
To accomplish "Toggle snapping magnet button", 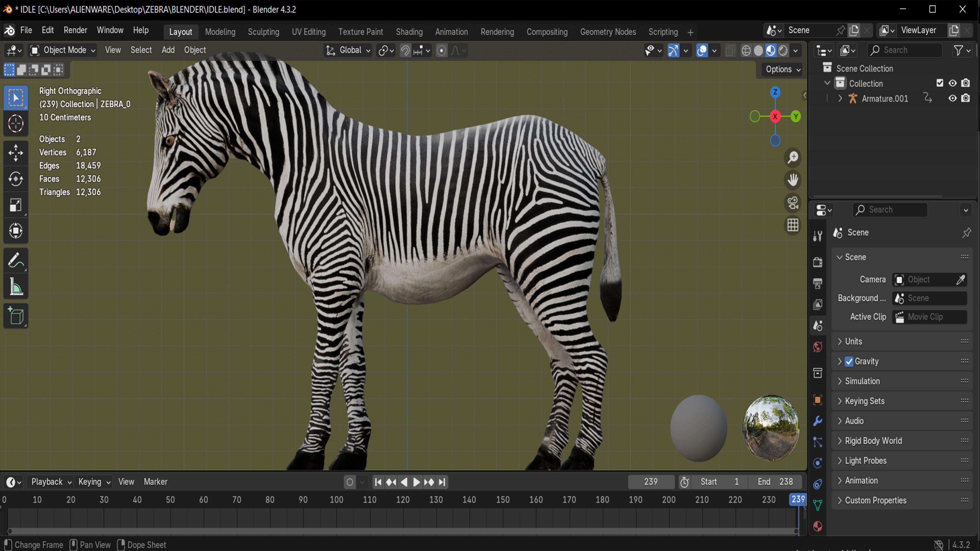I will [406, 51].
